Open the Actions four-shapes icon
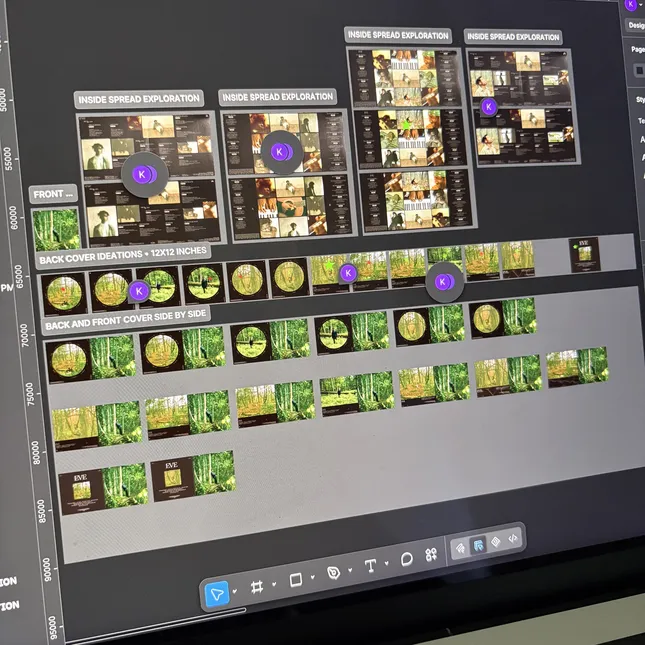This screenshot has height=645, width=645. coord(431,555)
